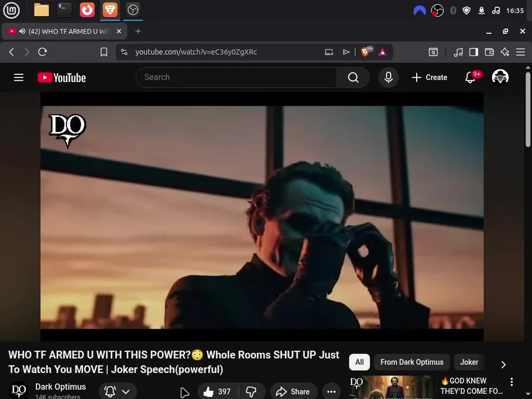Click the YouTube Search field
Image resolution: width=532 pixels, height=399 pixels.
click(x=236, y=78)
